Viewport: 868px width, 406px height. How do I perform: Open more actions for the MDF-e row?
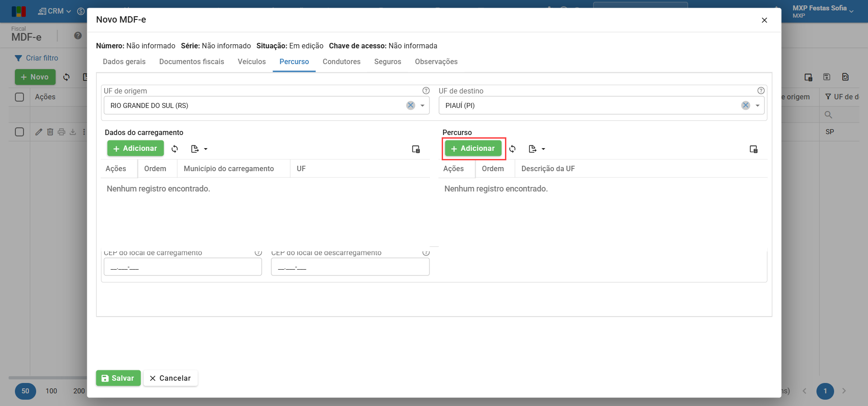84,132
